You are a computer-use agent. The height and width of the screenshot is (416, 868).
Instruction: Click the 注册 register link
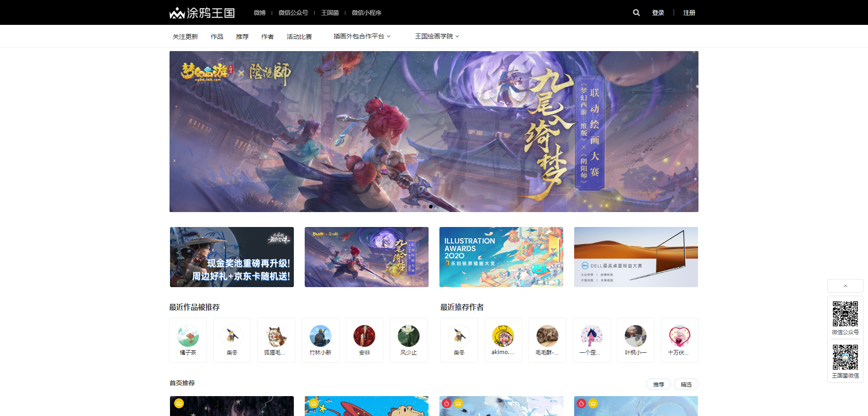point(689,13)
